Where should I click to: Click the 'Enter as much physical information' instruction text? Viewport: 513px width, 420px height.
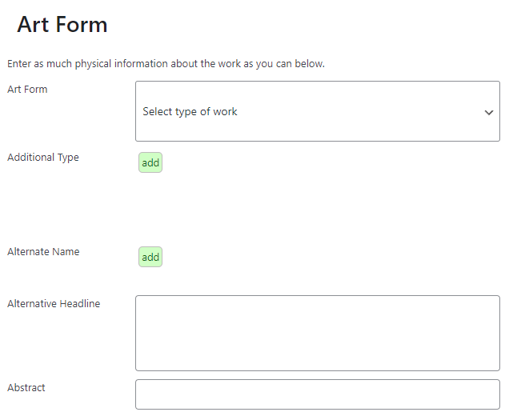(166, 64)
